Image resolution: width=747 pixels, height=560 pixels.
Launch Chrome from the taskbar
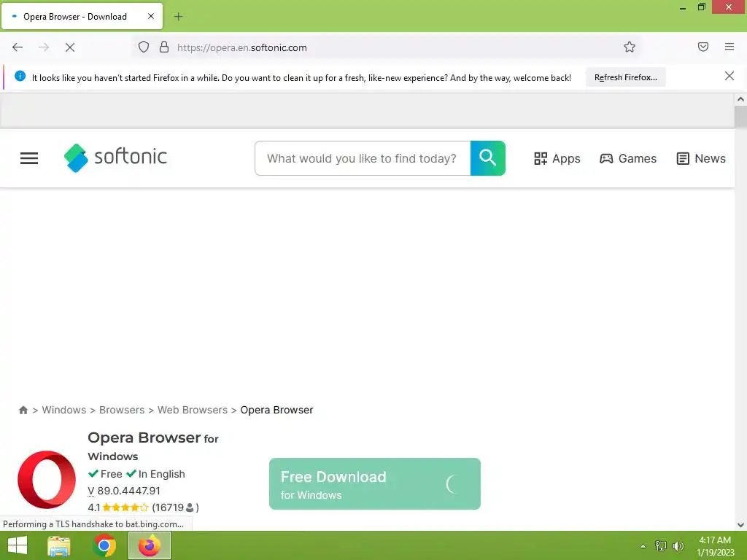(104, 545)
